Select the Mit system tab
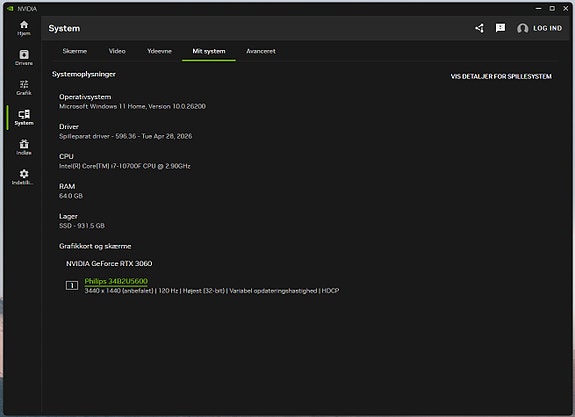Screen dimensions: 575x417 click(x=209, y=51)
